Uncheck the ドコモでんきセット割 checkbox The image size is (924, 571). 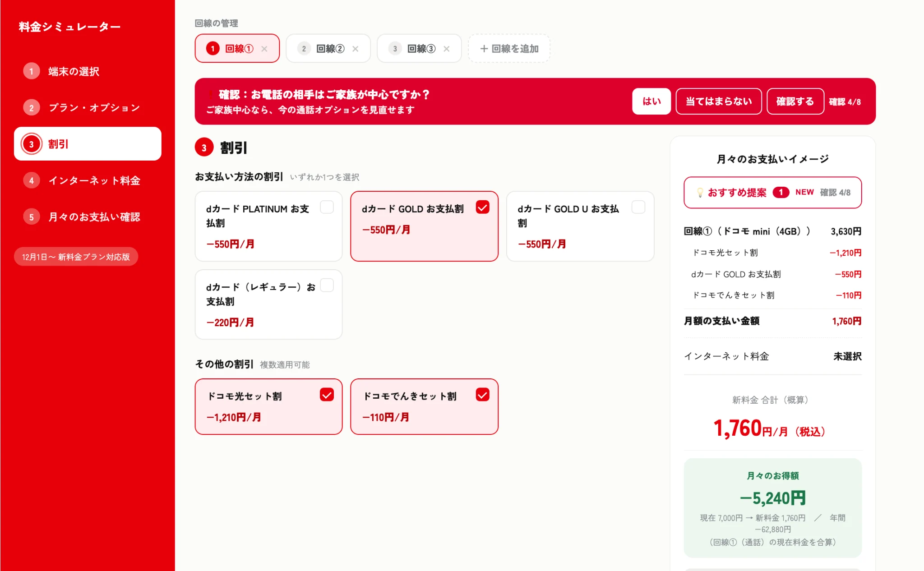[482, 395]
